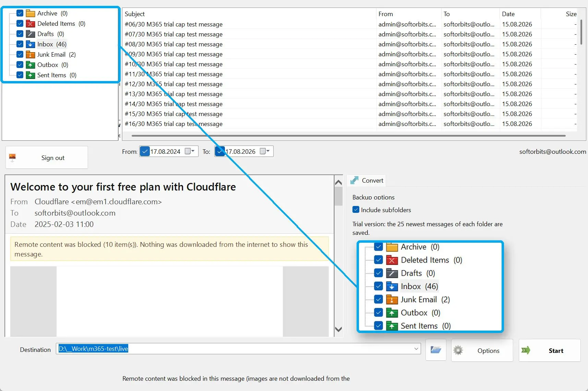Select message "#11/30 M365 trial cap test message"
This screenshot has width=588, height=391.
350,74
